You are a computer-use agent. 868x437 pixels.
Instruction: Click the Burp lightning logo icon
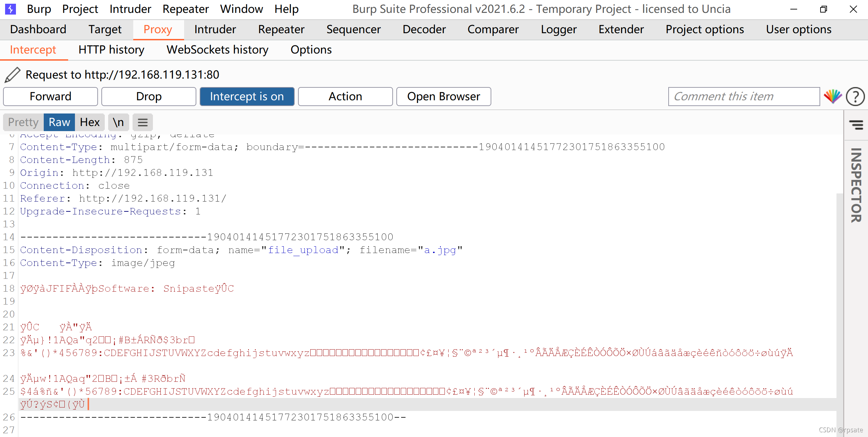click(x=11, y=9)
